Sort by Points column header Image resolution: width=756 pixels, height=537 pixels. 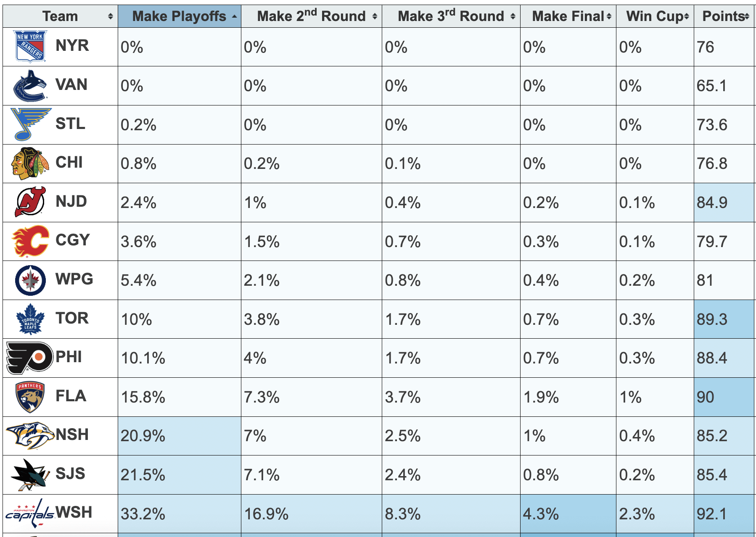[724, 16]
